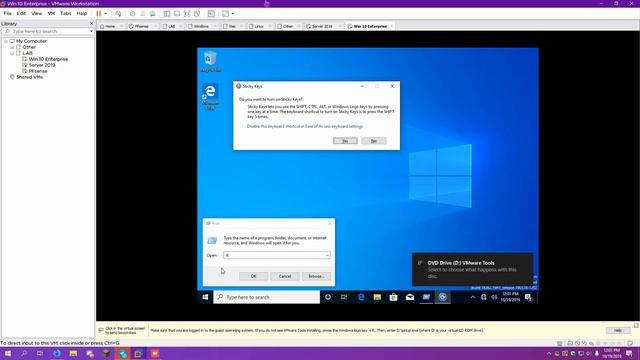The width and height of the screenshot is (640, 360).
Task: Click the Cortana circle icon in guest taskbar
Action: (x=328, y=297)
